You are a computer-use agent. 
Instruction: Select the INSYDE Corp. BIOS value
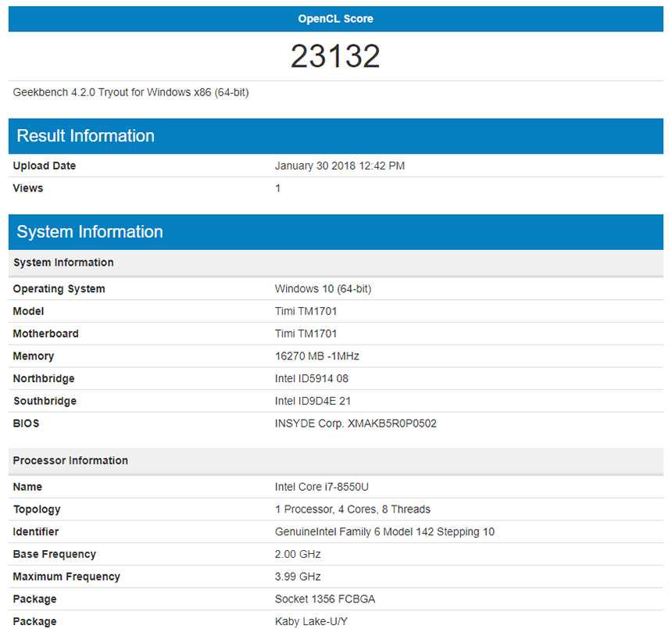(x=355, y=424)
